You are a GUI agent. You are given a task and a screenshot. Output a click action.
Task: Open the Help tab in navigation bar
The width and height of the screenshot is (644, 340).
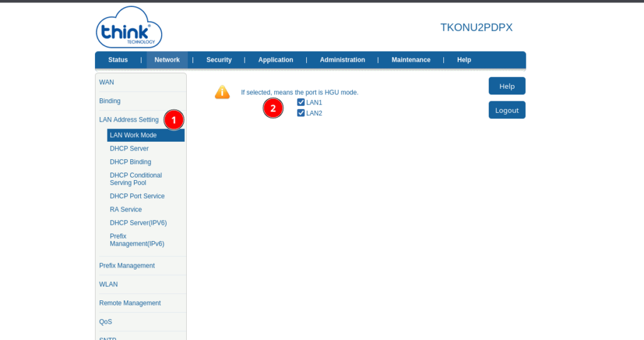point(464,60)
